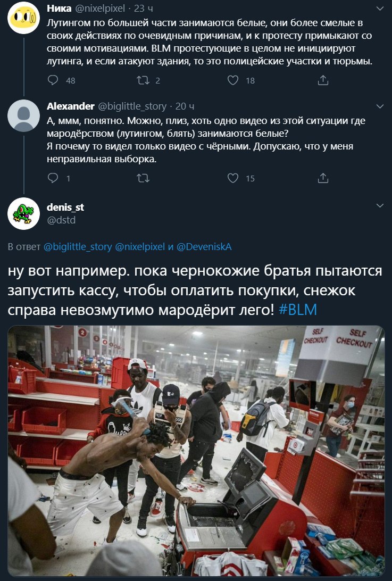Viewport: 392px width, 581px height.
Task: Open Ника's profile avatar
Action: click(24, 18)
